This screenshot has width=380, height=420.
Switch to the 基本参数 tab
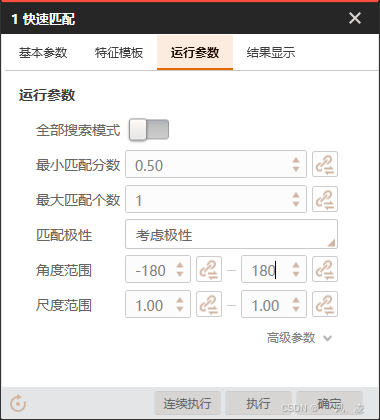click(43, 53)
